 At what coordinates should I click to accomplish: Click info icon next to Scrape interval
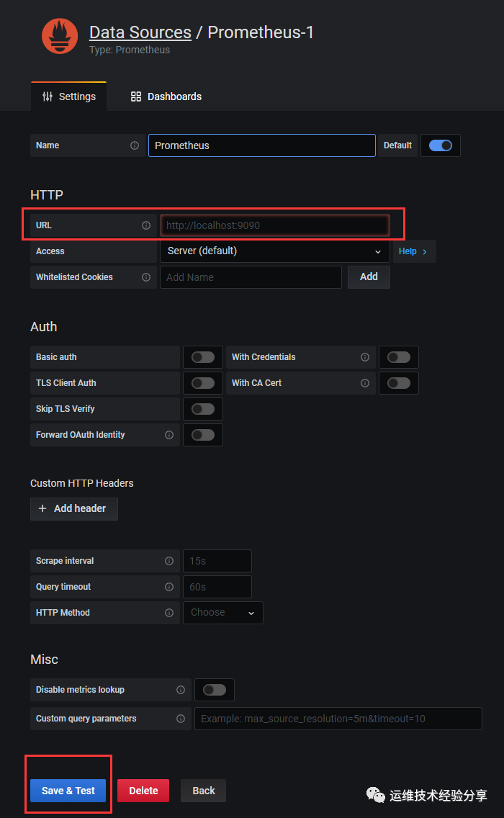pos(169,561)
